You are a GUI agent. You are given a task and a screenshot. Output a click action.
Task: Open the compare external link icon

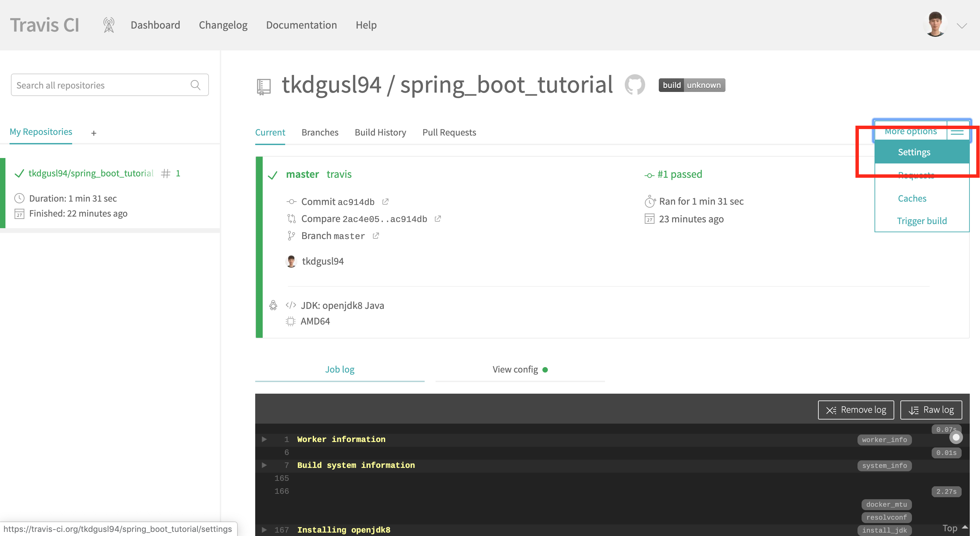438,219
